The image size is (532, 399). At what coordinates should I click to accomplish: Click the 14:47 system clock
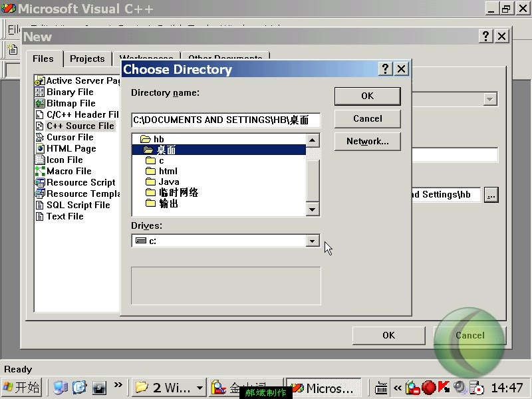click(x=507, y=388)
